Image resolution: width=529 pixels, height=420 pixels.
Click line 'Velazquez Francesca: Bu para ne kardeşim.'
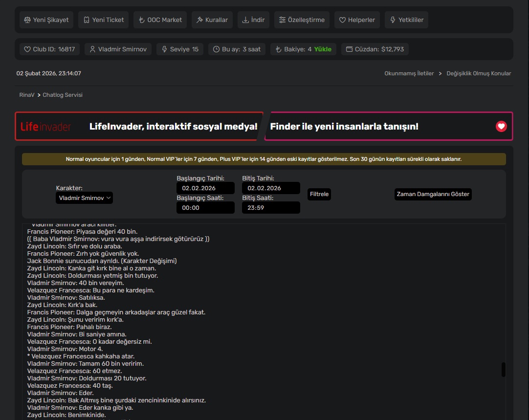[x=91, y=290]
